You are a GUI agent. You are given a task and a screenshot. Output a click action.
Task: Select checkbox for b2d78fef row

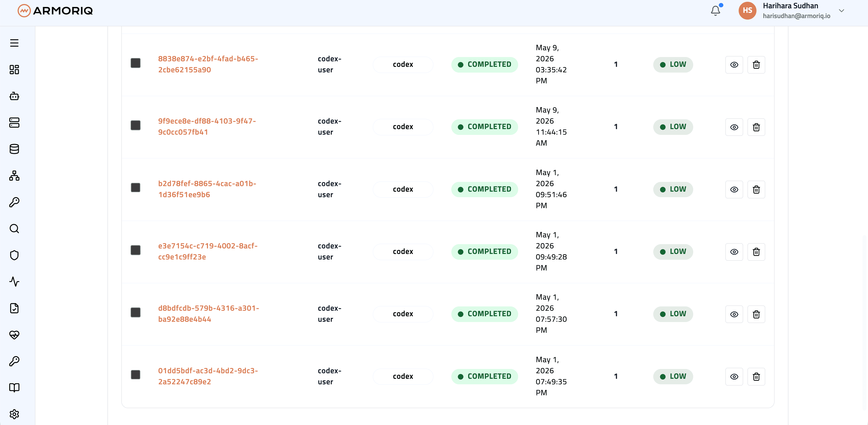(x=135, y=188)
